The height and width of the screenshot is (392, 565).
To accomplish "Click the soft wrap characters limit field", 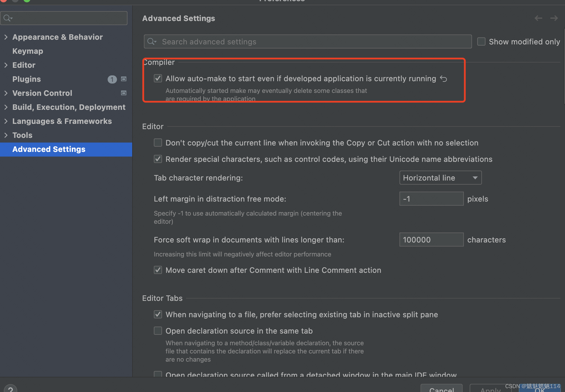I will pos(431,240).
